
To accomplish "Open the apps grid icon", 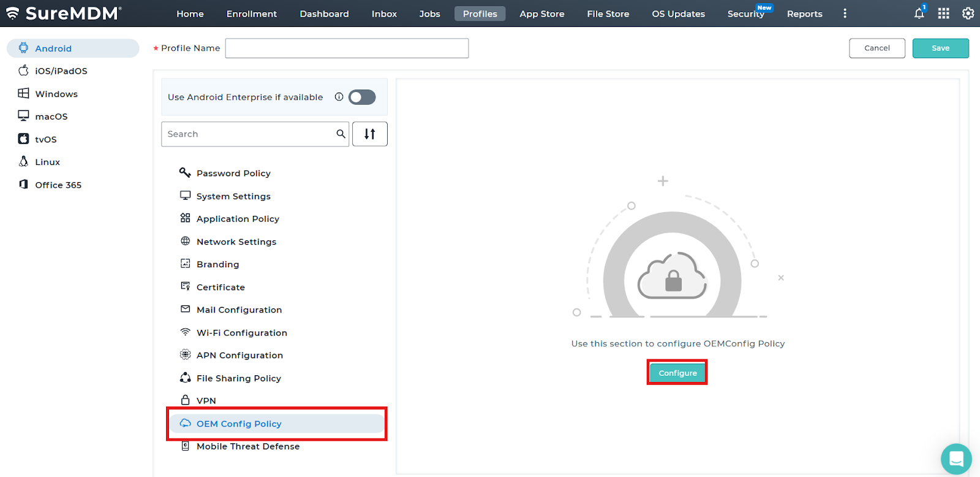I will pyautogui.click(x=943, y=13).
